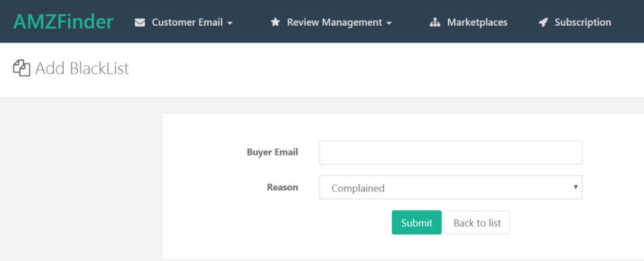The image size is (644, 261).
Task: Click the copy icon beside Add BlackList
Action: (x=21, y=69)
